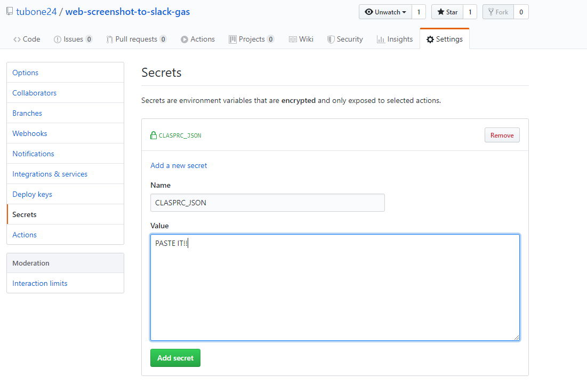Open the Security tab
The width and height of the screenshot is (587, 392).
click(x=345, y=39)
